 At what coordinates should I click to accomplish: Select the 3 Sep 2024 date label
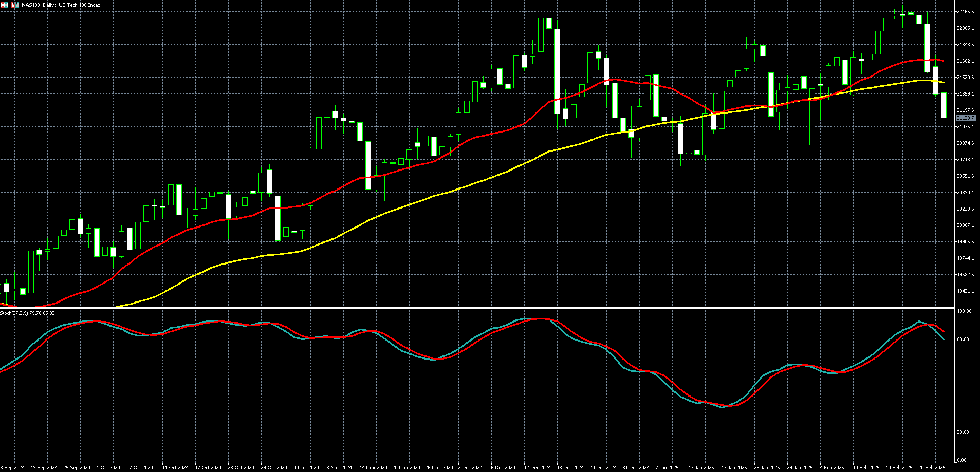[x=12, y=468]
